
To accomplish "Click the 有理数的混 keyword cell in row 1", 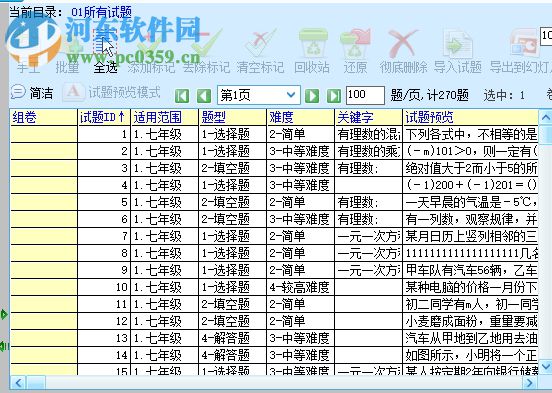I will point(368,135).
